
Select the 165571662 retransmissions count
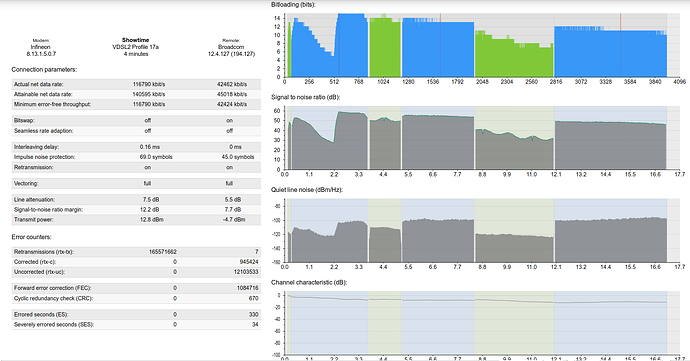click(163, 252)
